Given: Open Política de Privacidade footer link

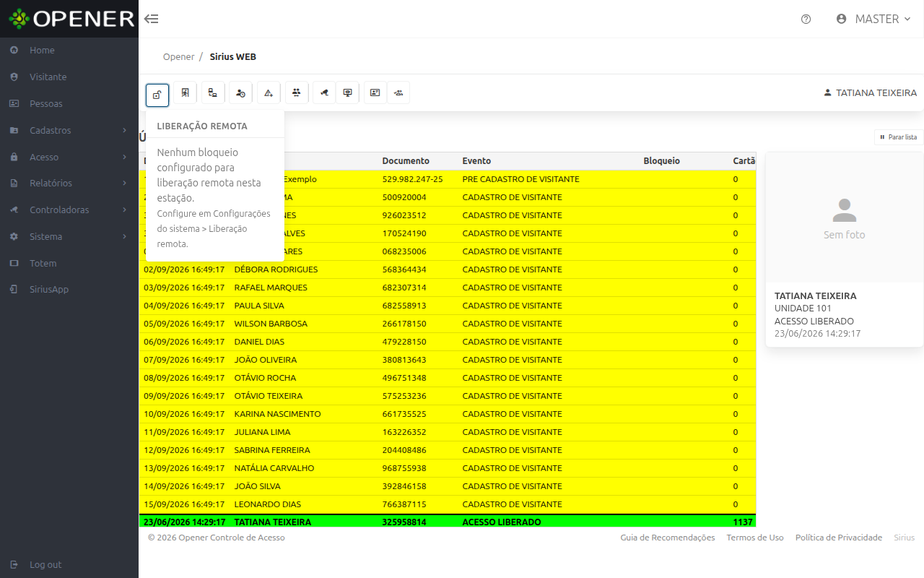Looking at the screenshot, I should tap(839, 538).
